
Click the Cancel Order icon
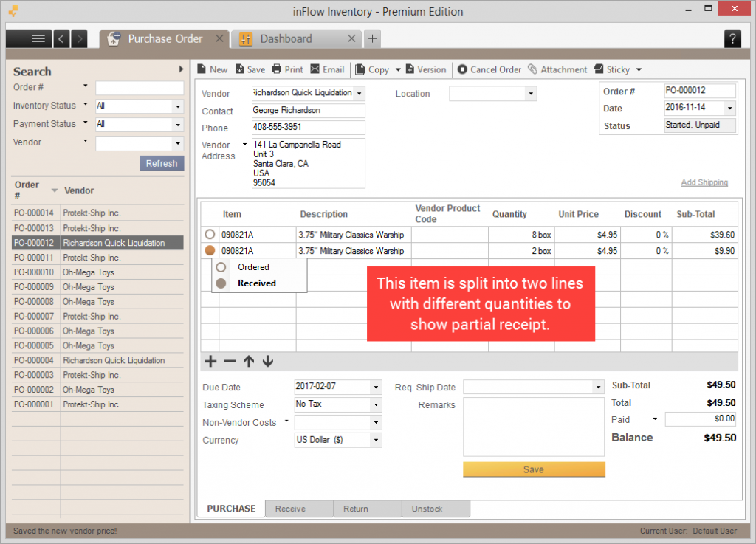[x=462, y=69]
